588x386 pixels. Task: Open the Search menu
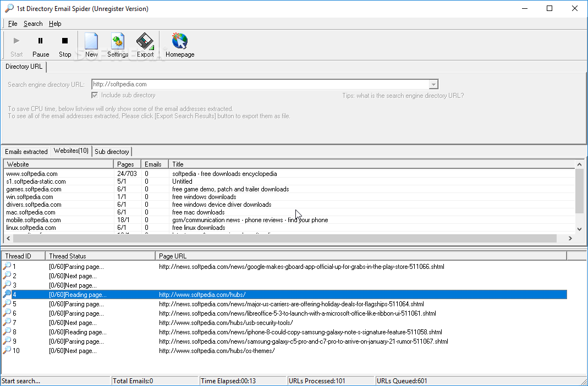click(33, 24)
